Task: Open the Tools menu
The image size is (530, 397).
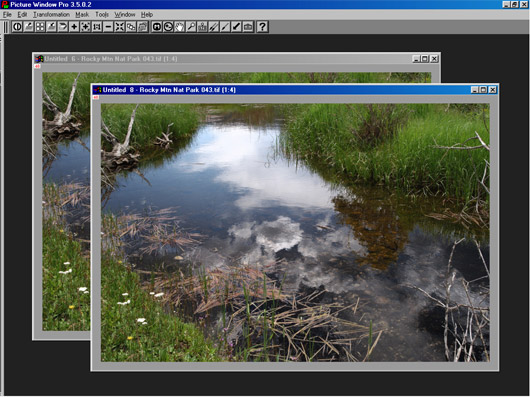Action: 102,15
